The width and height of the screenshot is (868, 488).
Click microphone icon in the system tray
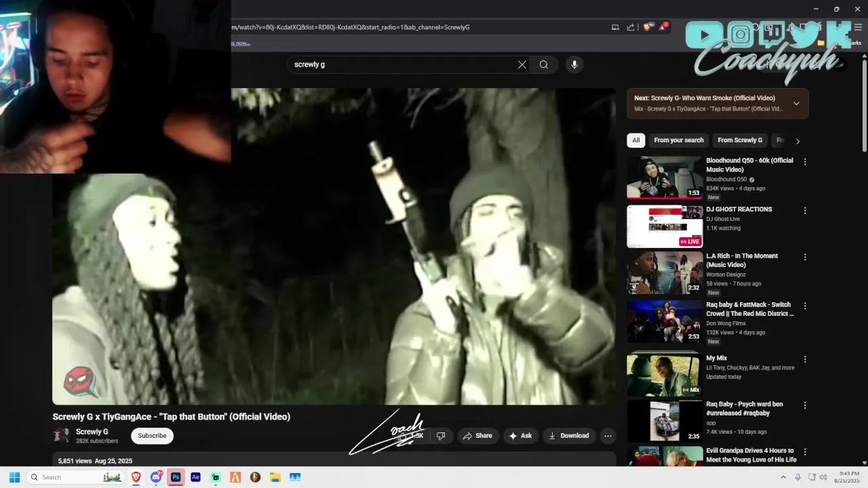[x=797, y=477]
